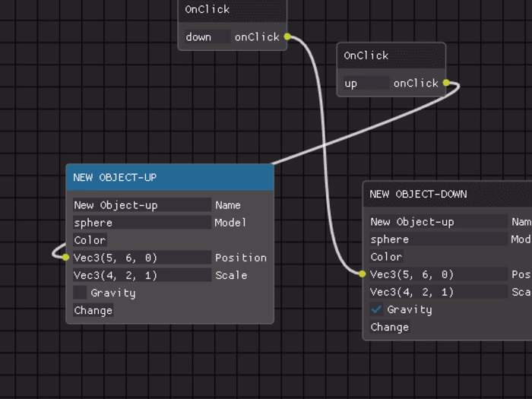The image size is (532, 399).
Task: Click the sphere Model field in NEW OBJECT-DOWN node
Action: click(x=439, y=239)
